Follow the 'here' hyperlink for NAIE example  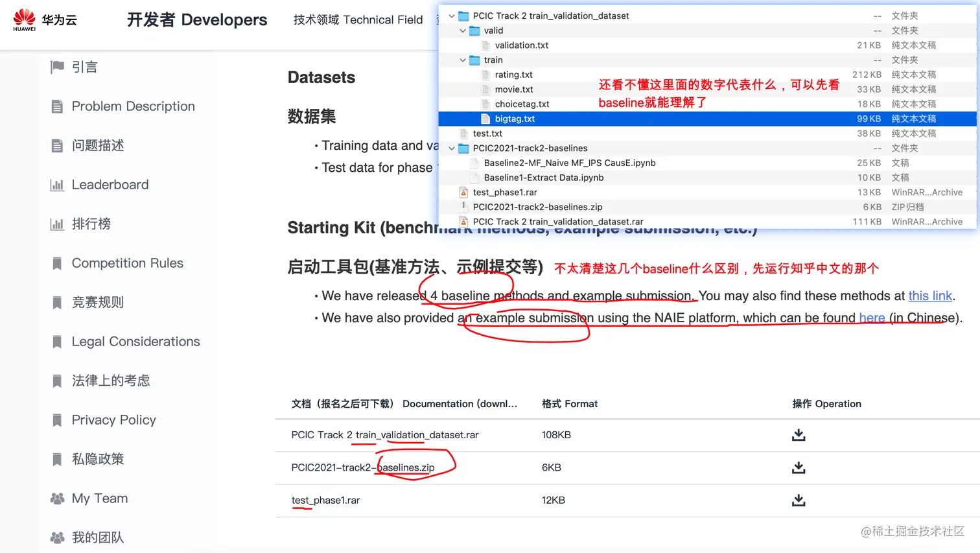tap(872, 318)
